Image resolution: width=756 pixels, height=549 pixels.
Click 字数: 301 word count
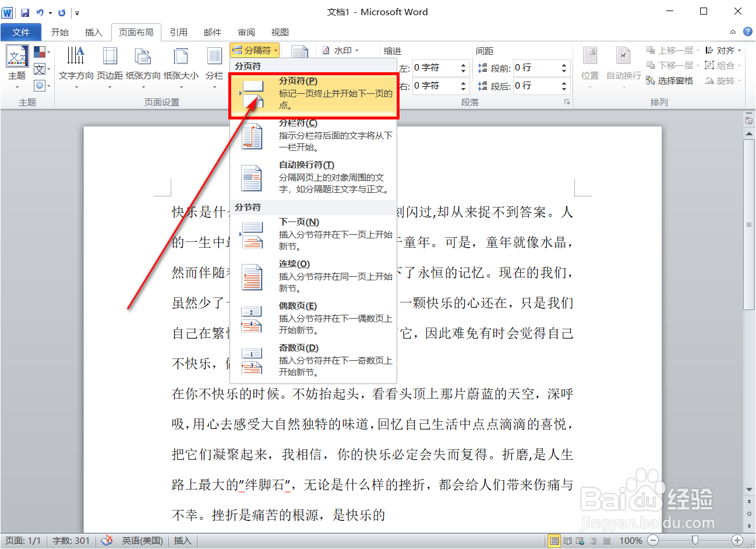pyautogui.click(x=71, y=541)
